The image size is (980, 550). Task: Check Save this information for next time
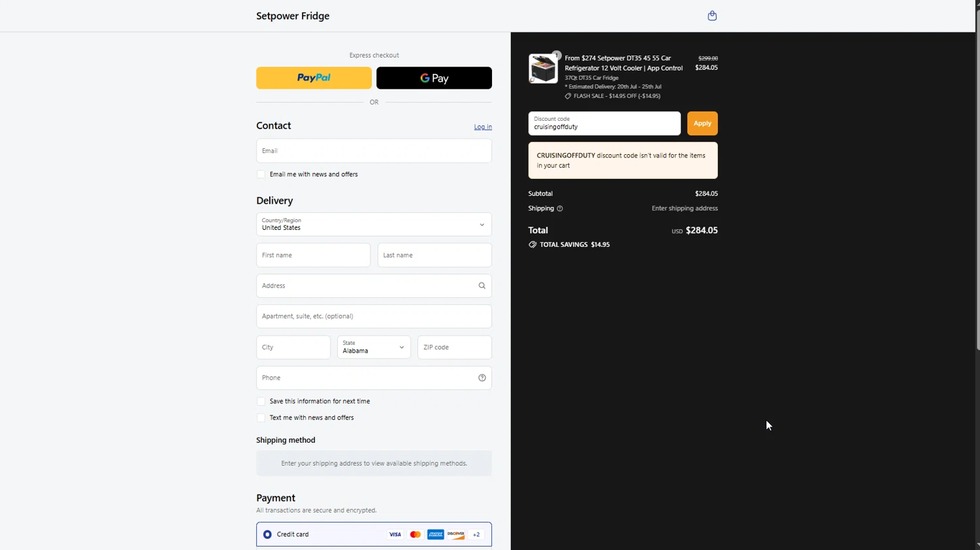point(261,401)
